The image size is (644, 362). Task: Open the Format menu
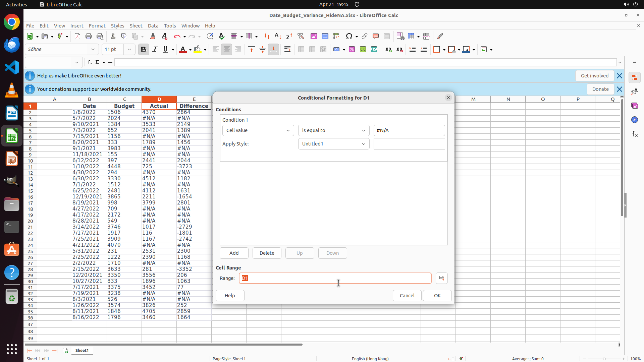[x=97, y=26]
